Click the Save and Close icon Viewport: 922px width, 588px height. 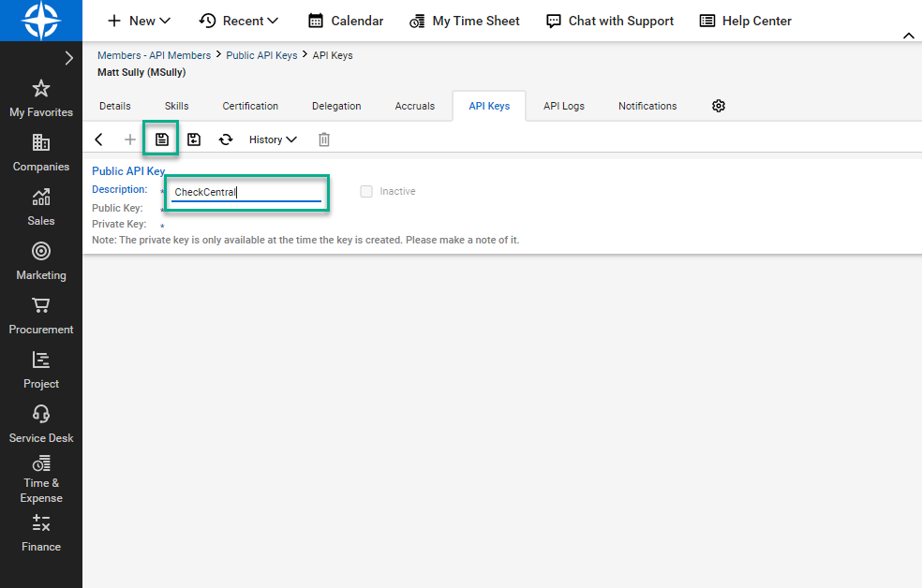coord(194,140)
